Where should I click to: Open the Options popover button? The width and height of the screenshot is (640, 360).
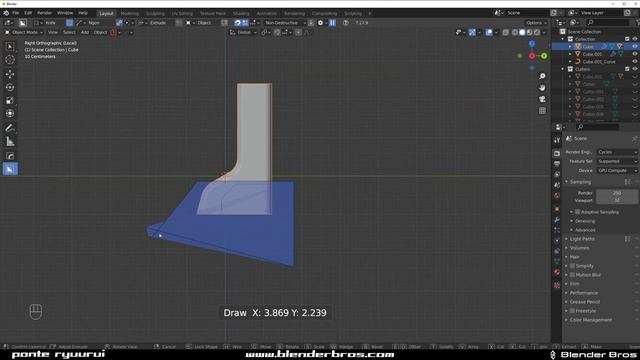[536, 23]
